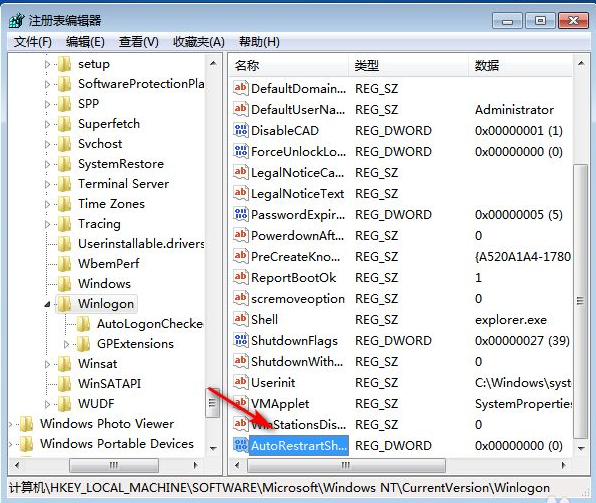Open the 文件(F) menu

pyautogui.click(x=33, y=41)
